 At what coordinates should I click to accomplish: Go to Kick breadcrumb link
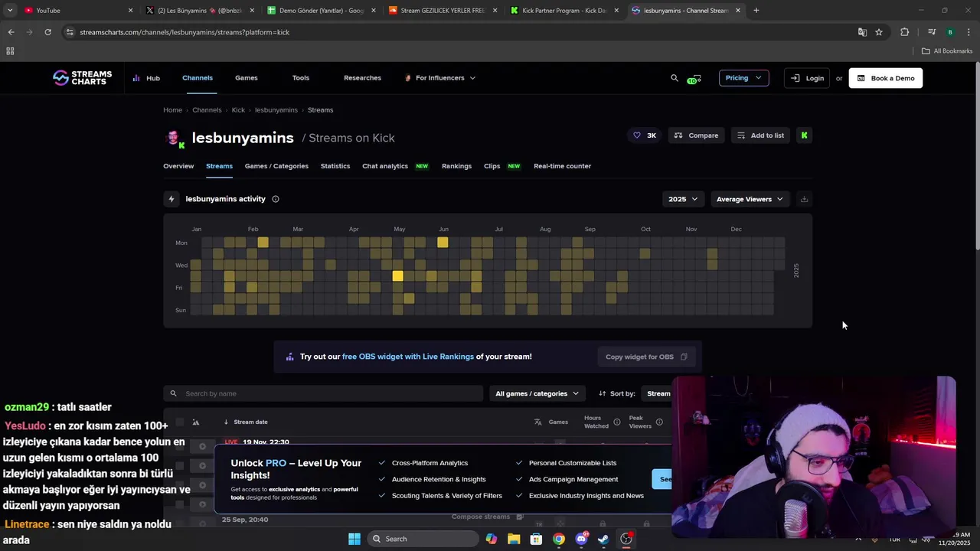(x=238, y=110)
